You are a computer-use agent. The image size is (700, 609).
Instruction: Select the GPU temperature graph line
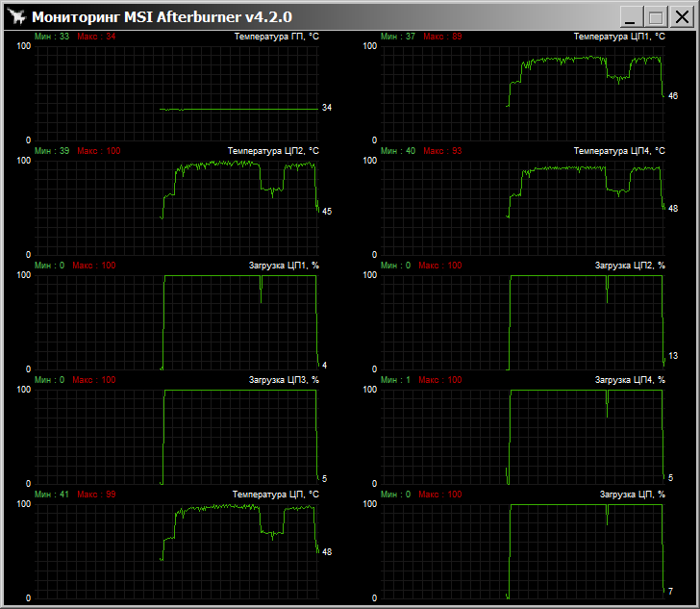point(240,109)
